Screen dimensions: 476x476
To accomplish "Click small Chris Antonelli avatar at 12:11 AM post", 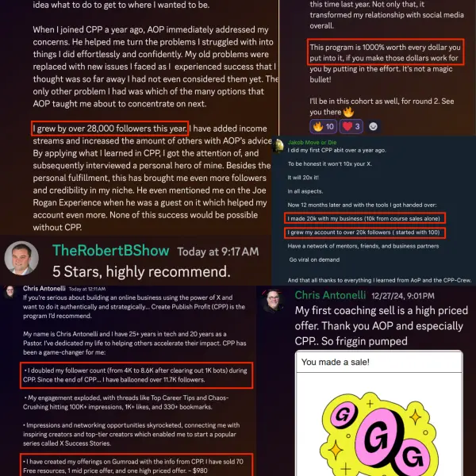I will click(x=10, y=291).
